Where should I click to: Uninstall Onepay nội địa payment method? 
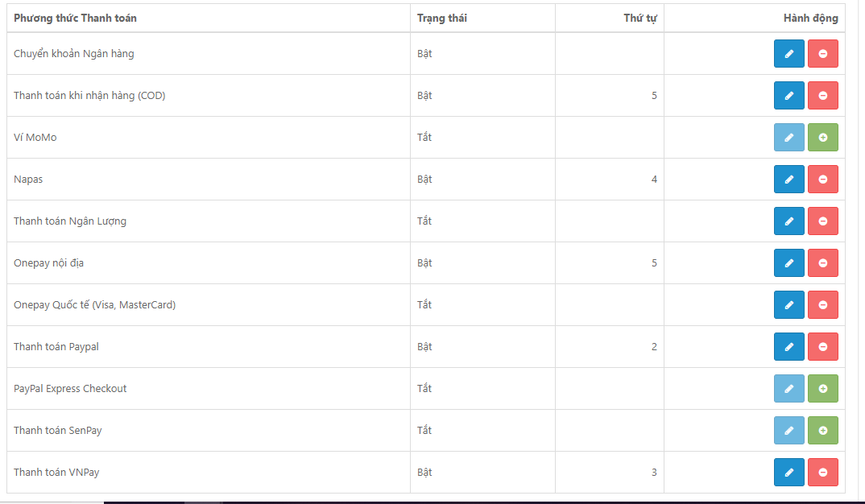click(822, 263)
